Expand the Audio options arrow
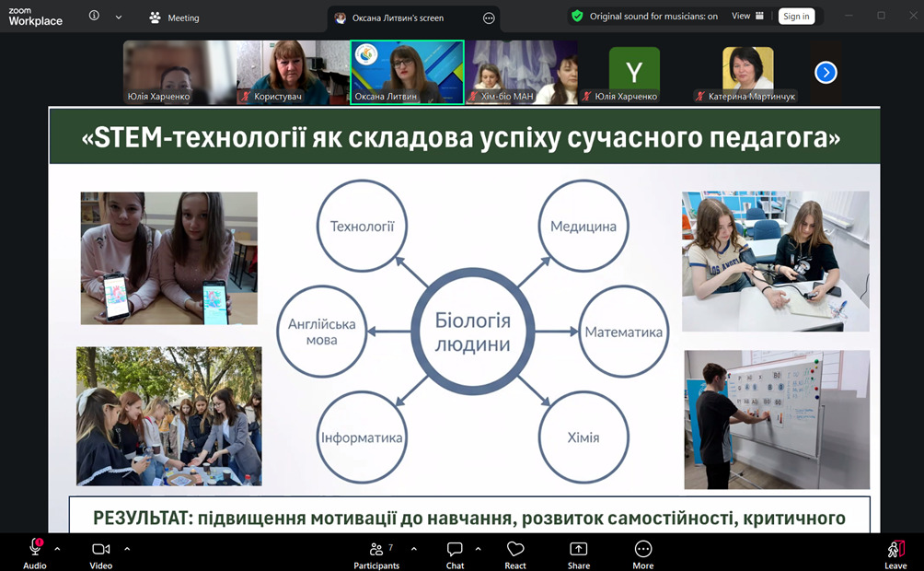The width and height of the screenshot is (924, 571). click(x=57, y=548)
